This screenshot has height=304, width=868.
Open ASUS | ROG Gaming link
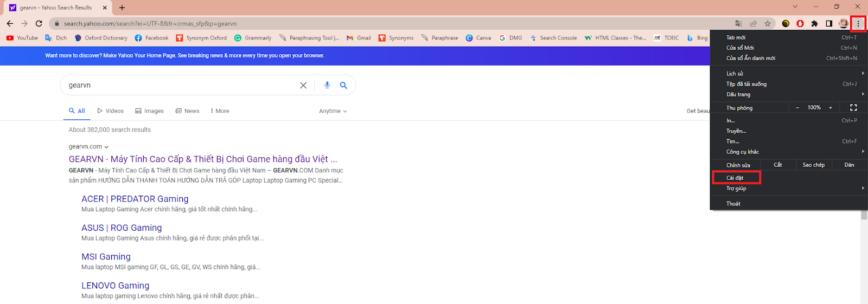tap(122, 228)
